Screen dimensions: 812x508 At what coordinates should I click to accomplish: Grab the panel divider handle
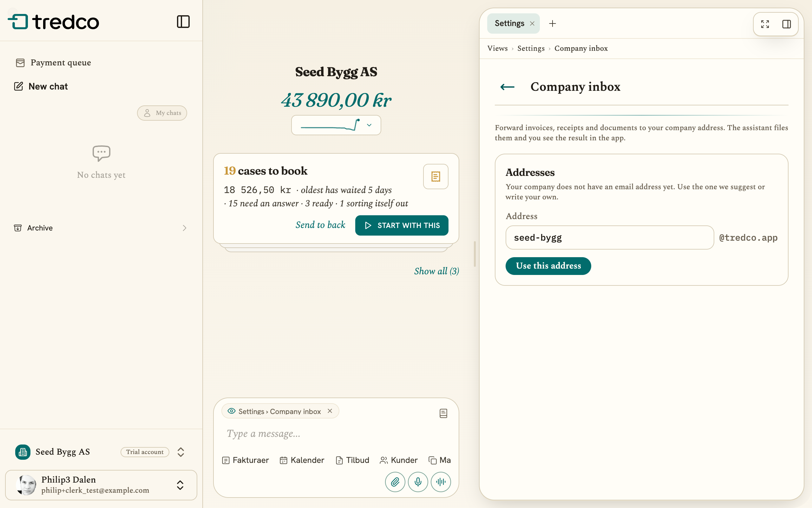(475, 254)
